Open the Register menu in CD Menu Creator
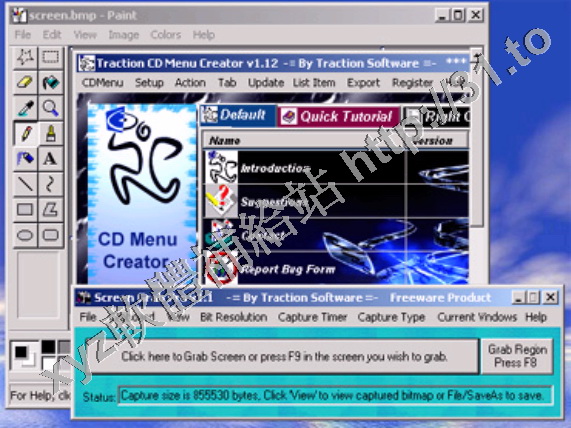The width and height of the screenshot is (571, 428). [413, 83]
